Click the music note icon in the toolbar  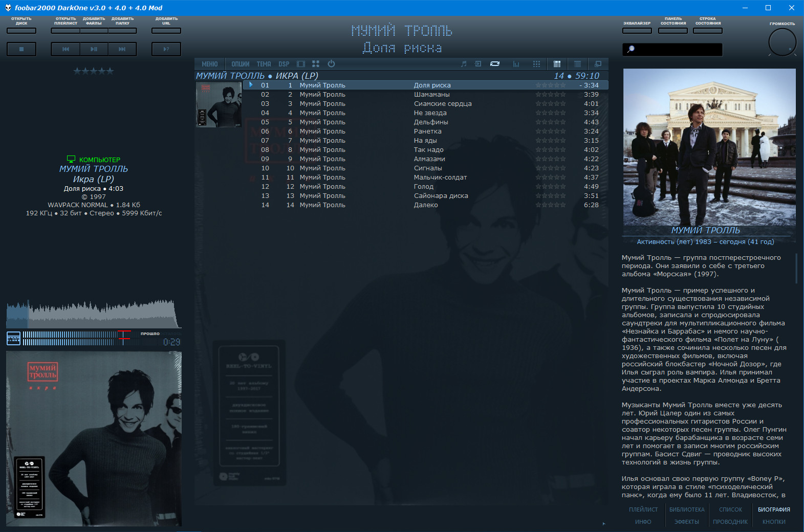point(464,64)
